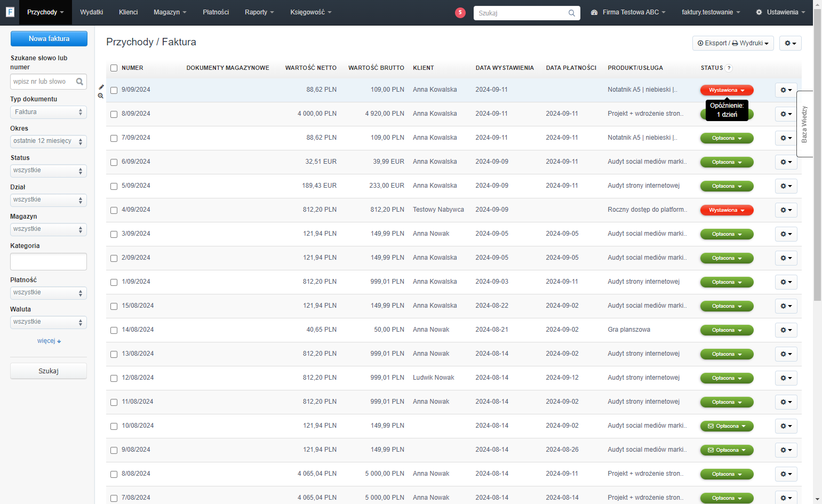822x504 pixels.
Task: Click the pencil edit icon beside invoice 9/09/2024
Action: pyautogui.click(x=101, y=87)
